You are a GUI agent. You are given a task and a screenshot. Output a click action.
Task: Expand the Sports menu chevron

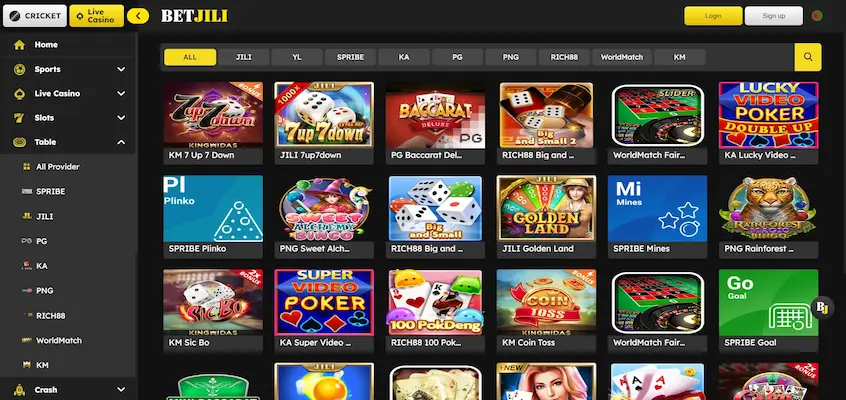pyautogui.click(x=121, y=69)
